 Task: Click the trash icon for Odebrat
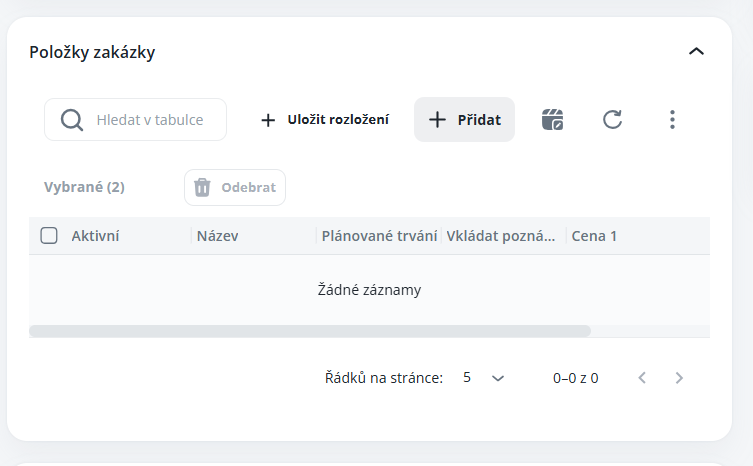click(x=202, y=187)
